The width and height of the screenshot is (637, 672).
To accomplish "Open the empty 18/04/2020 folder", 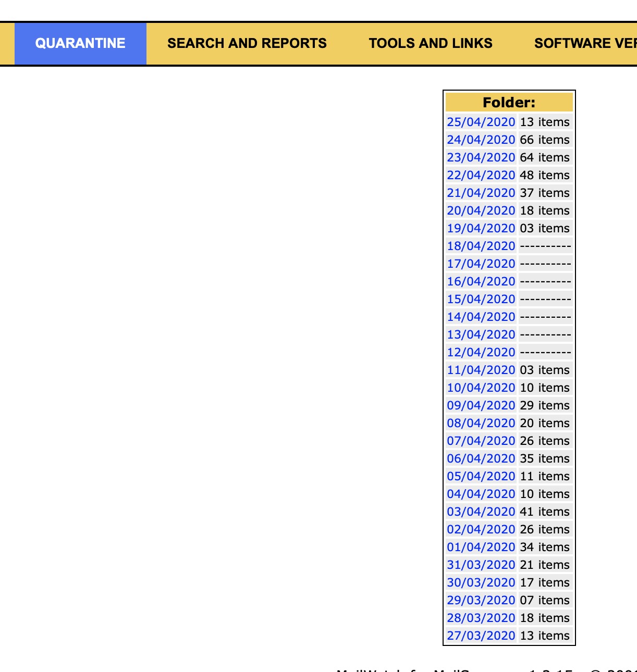I will pyautogui.click(x=481, y=245).
